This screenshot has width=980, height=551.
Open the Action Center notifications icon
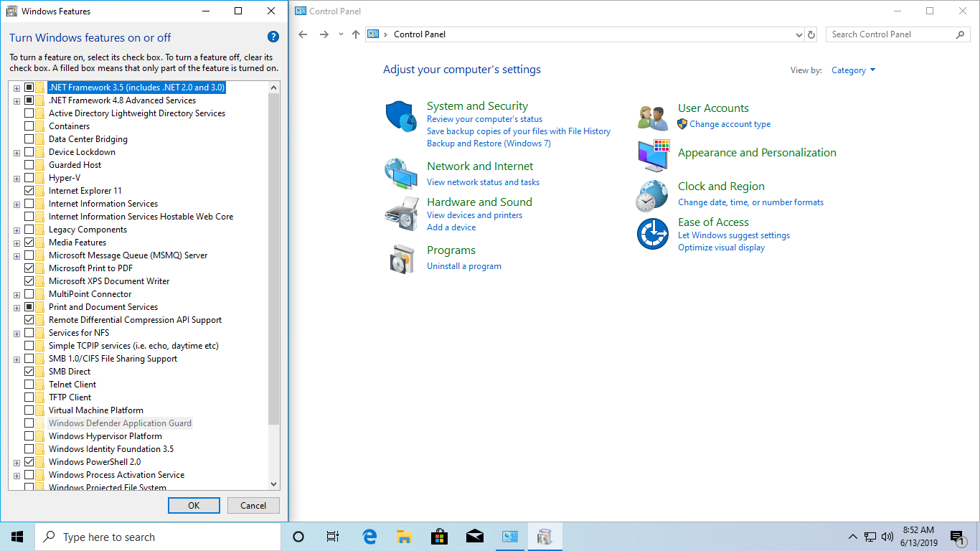[957, 537]
